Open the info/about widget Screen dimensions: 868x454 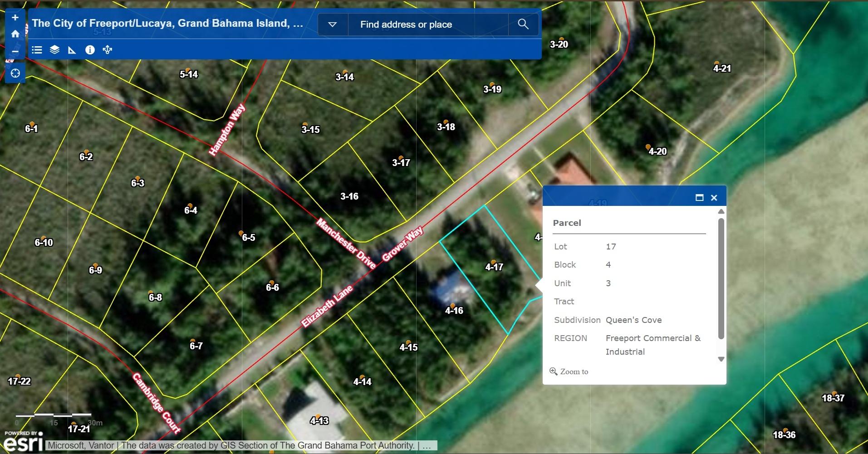90,50
